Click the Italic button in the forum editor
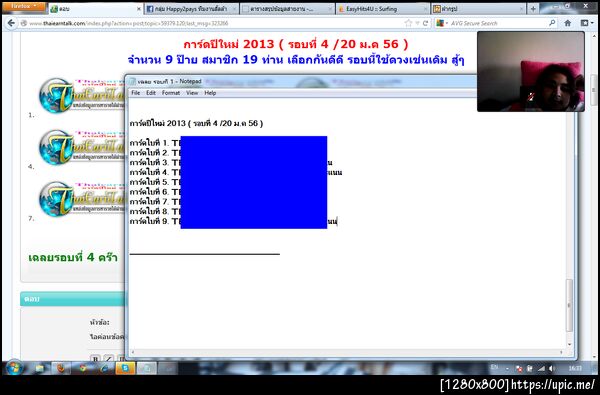This screenshot has width=600, height=395. 108,359
